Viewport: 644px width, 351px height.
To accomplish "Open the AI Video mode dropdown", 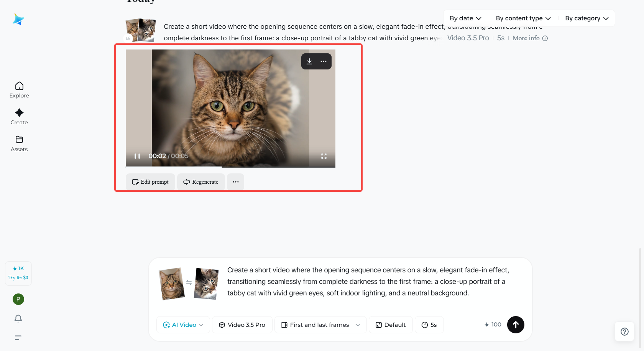I will (183, 325).
